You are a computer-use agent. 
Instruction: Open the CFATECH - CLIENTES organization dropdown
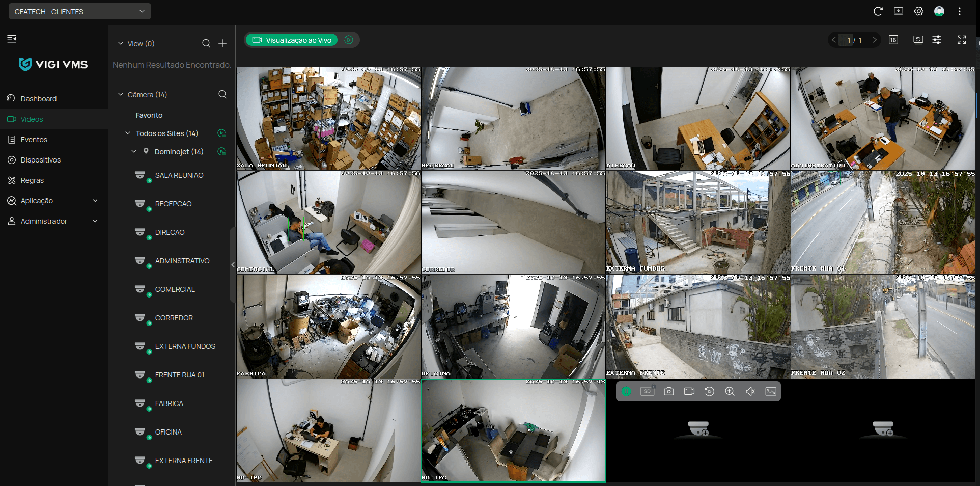pos(79,11)
